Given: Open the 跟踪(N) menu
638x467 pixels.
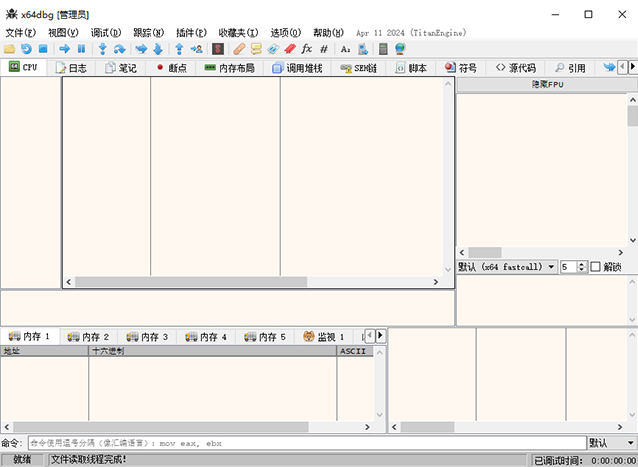Looking at the screenshot, I should click(149, 33).
